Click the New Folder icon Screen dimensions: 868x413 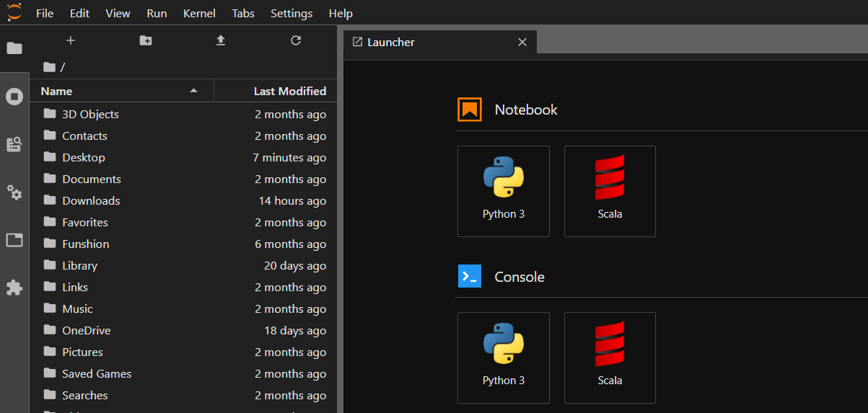tap(146, 40)
